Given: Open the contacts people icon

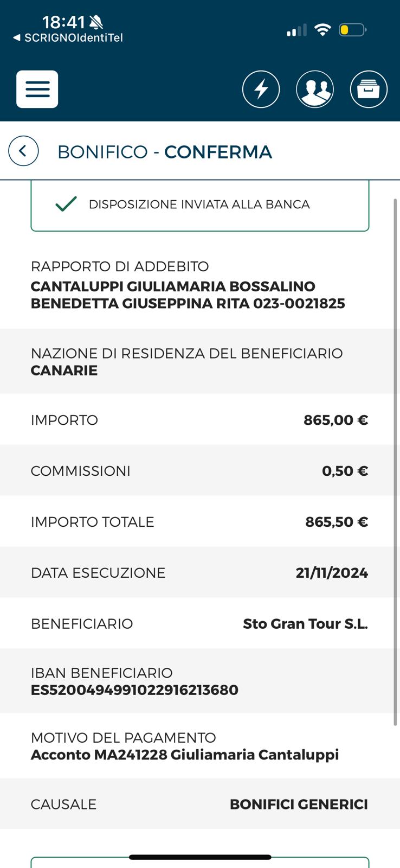Looking at the screenshot, I should pyautogui.click(x=315, y=89).
